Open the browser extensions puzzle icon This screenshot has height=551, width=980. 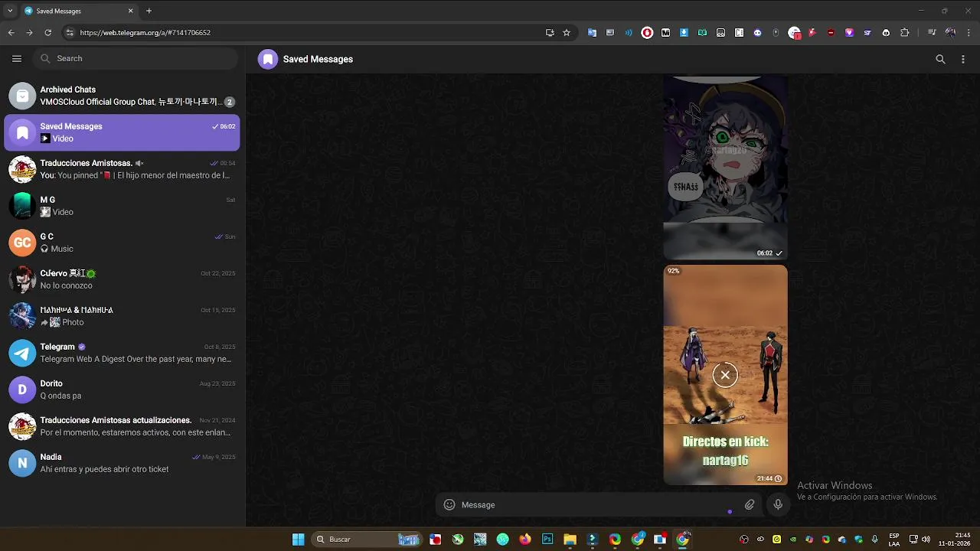tap(904, 33)
